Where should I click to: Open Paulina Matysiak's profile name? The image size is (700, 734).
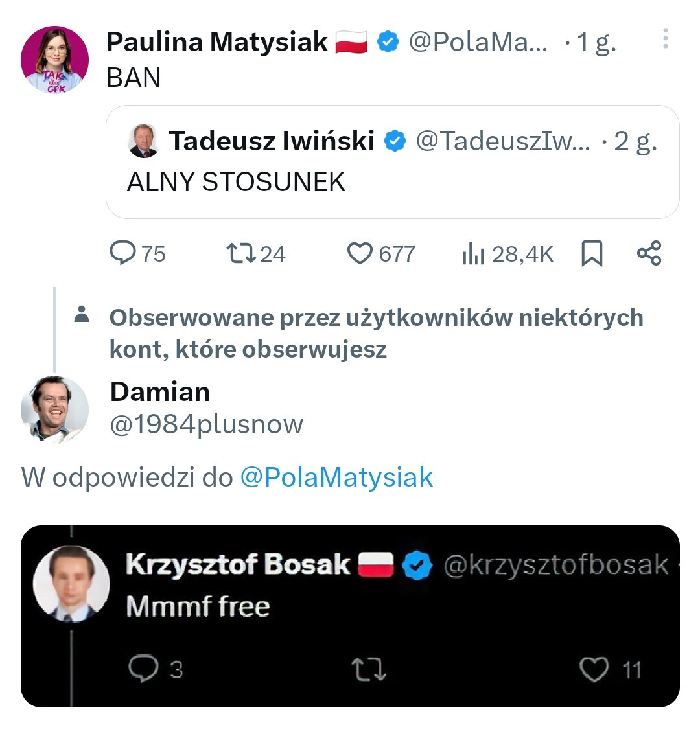216,43
